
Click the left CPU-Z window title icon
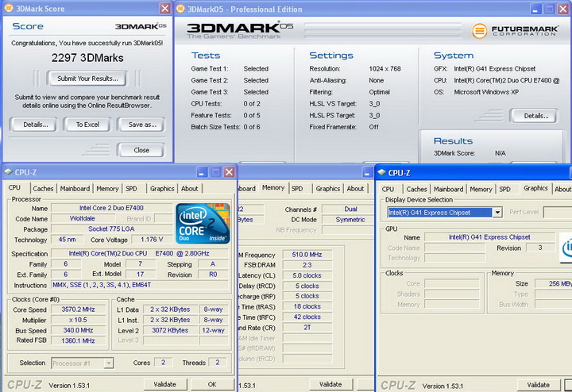pos(9,172)
